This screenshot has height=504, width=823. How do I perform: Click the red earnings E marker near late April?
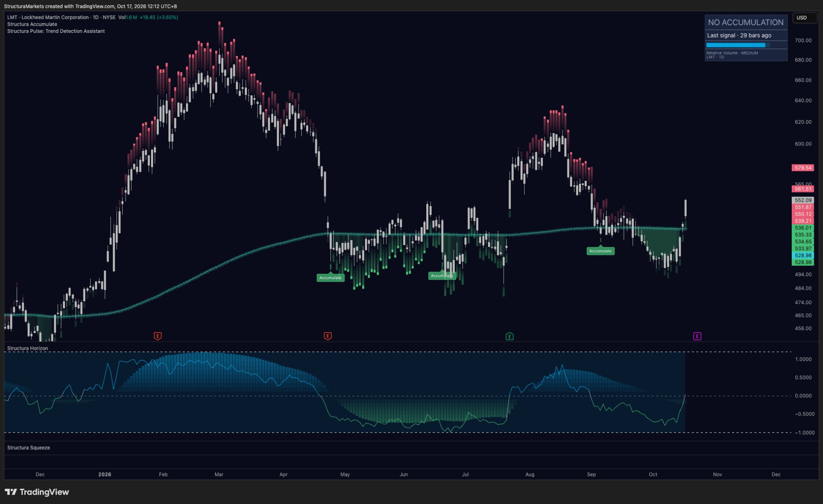point(328,336)
